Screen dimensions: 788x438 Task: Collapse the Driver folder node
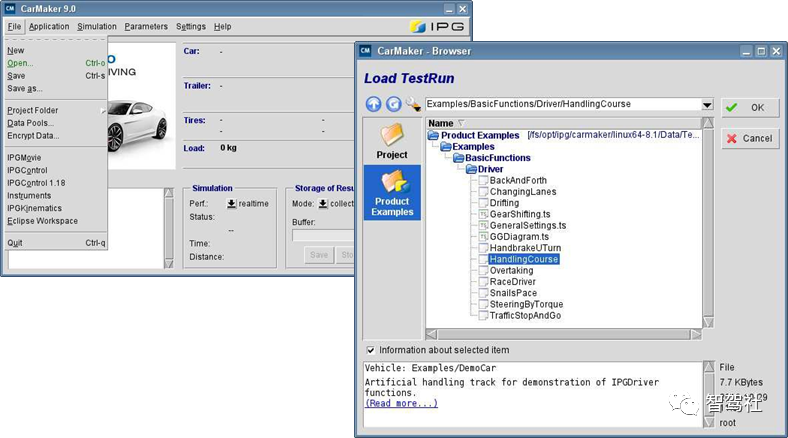471,169
